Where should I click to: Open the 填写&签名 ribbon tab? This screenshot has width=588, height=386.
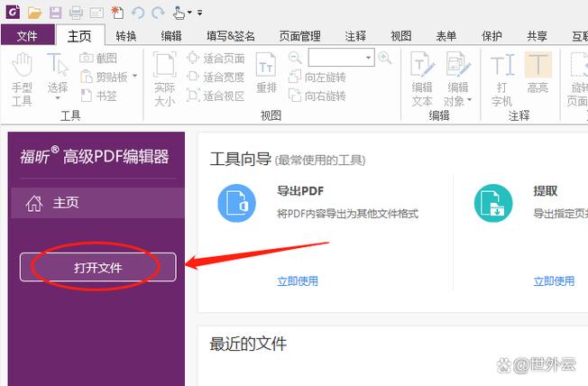(x=231, y=36)
